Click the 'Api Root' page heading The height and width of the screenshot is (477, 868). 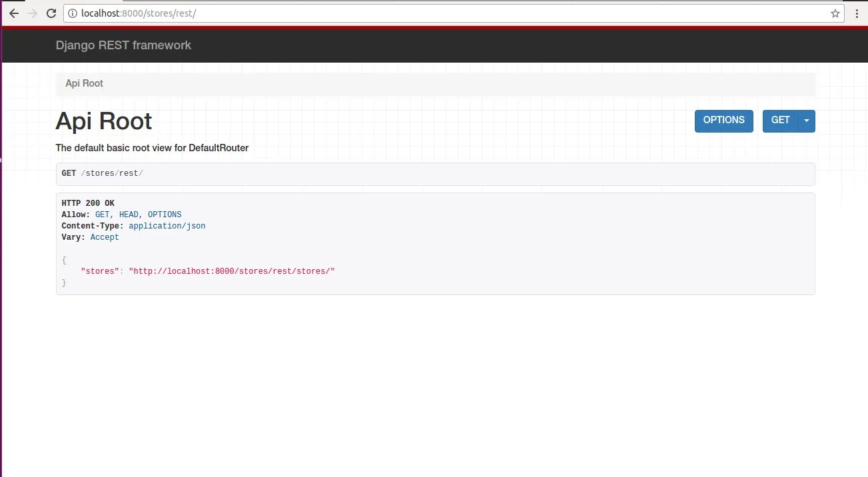[x=103, y=121]
